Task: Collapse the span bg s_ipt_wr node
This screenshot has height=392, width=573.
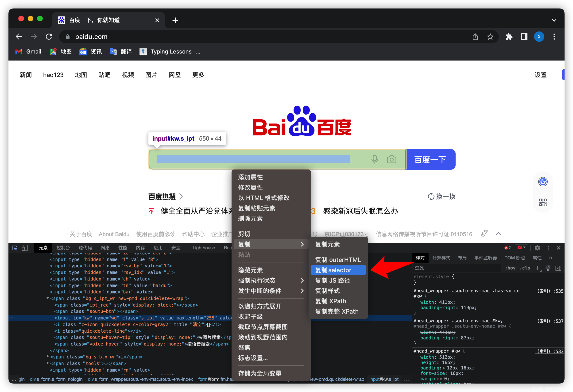Action: pyautogui.click(x=48, y=298)
